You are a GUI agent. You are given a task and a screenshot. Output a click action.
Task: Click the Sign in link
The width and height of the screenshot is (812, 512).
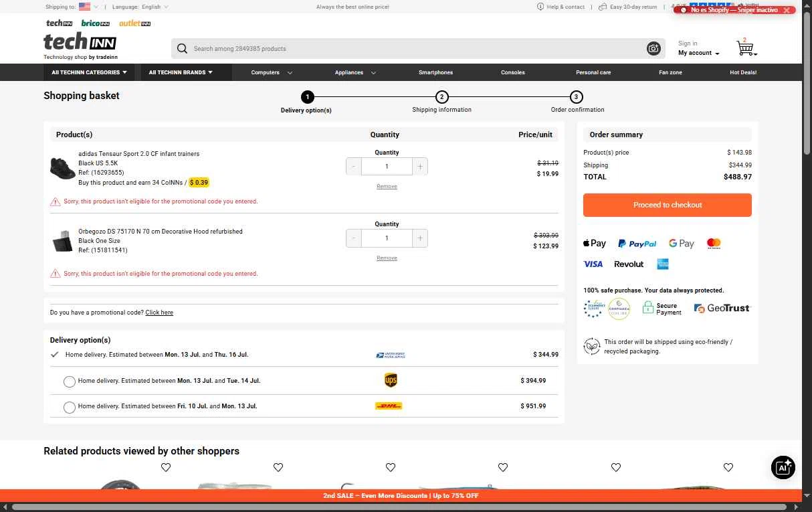coord(688,44)
